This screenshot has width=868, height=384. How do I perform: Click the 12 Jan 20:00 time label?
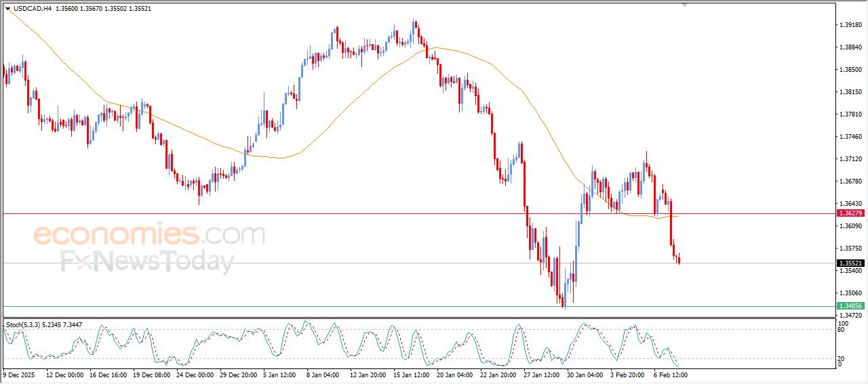pos(368,374)
